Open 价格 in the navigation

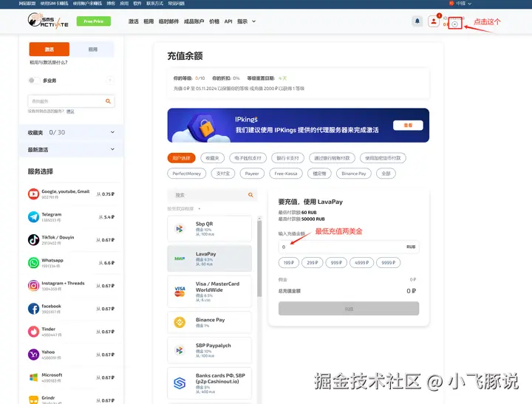point(214,21)
